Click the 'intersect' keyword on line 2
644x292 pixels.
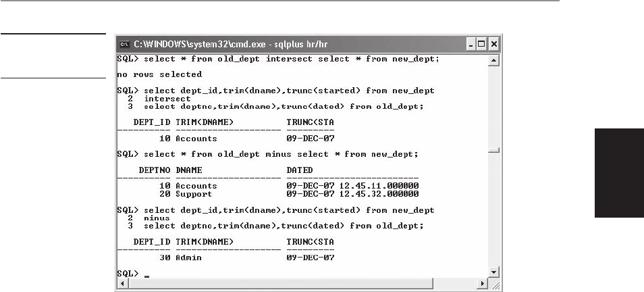(167, 99)
